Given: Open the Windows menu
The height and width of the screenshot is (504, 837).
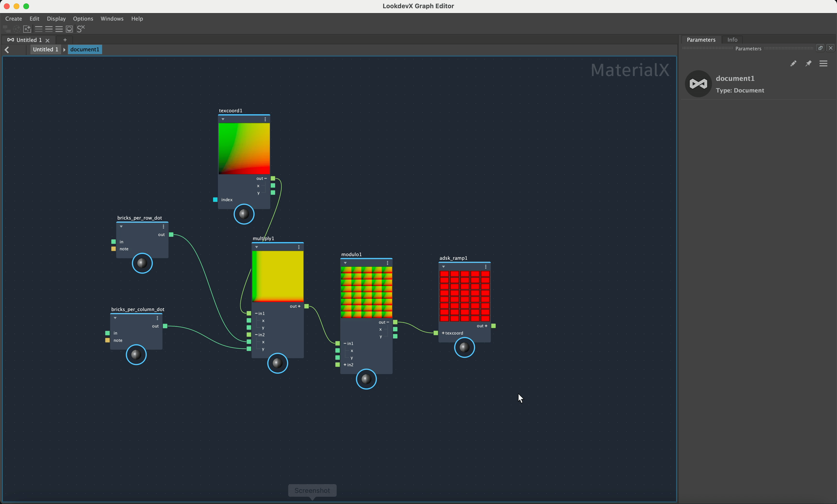Looking at the screenshot, I should [x=112, y=19].
